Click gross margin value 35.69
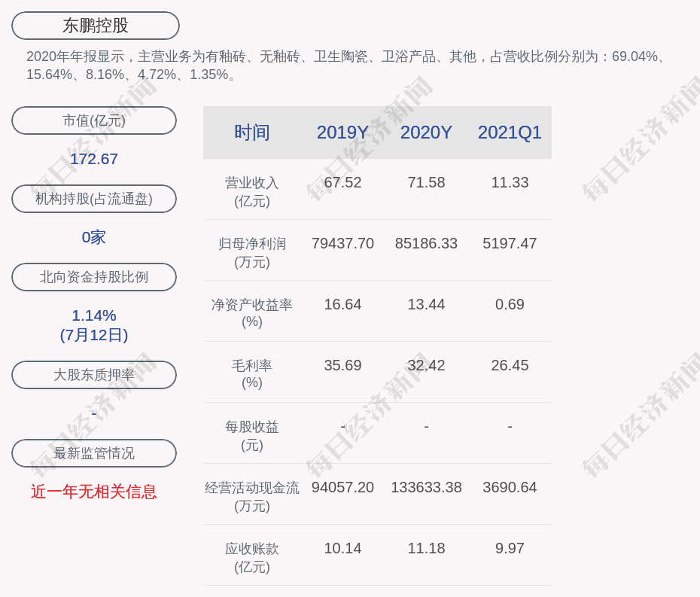Viewport: 700px width, 597px height. [342, 365]
